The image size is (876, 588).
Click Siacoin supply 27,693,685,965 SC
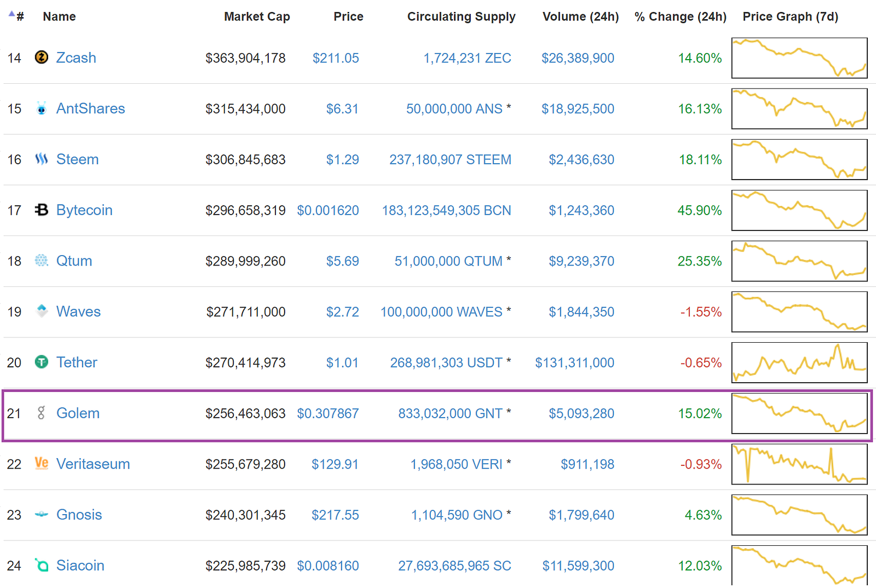(454, 566)
